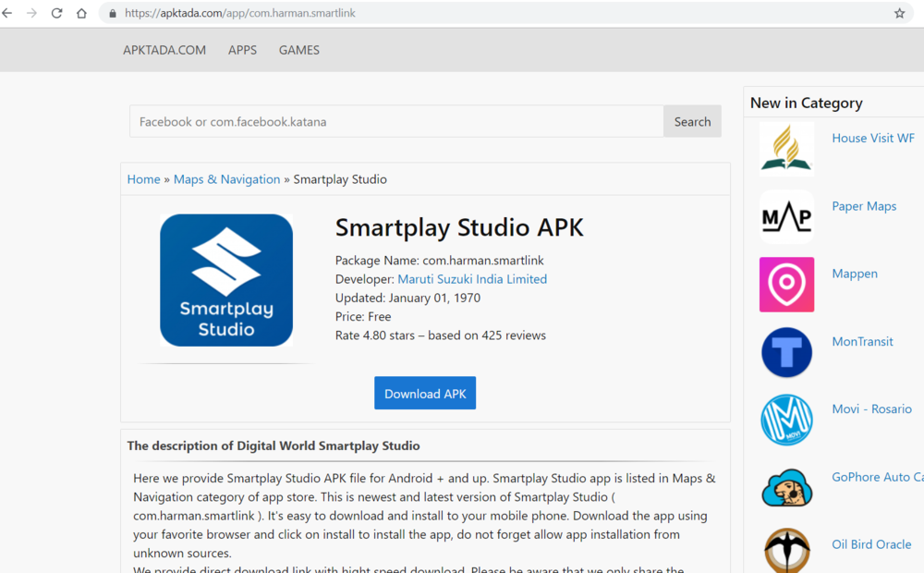Image resolution: width=924 pixels, height=573 pixels.
Task: Open the APKTADA.COM home menu item
Action: [x=164, y=50]
